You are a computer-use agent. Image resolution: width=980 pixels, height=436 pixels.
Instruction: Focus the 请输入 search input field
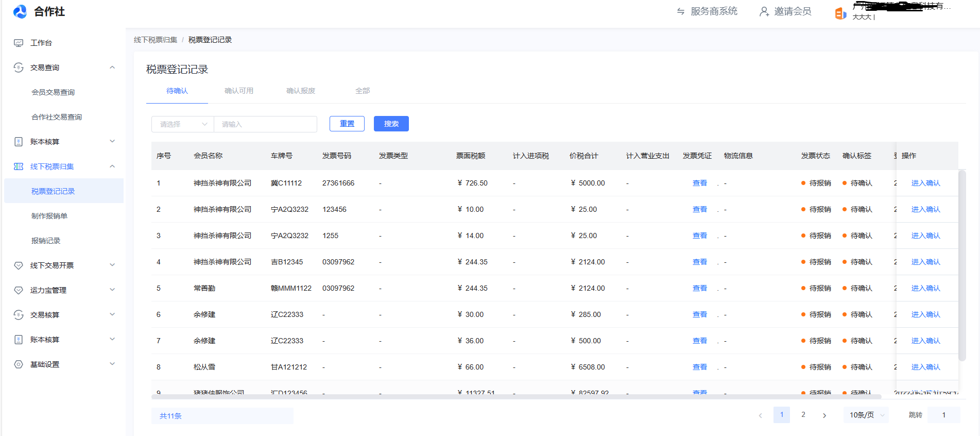tap(265, 124)
